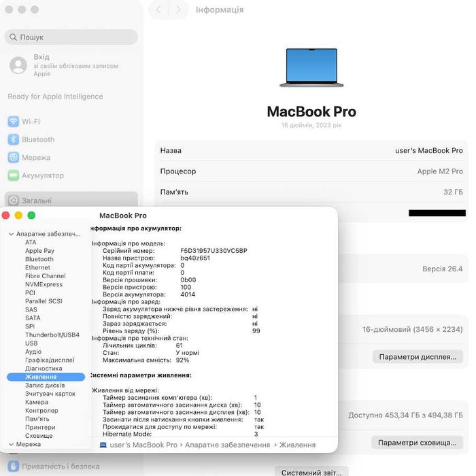Open Wi-Fi settings icon in sidebar
476x476 pixels.
(x=14, y=122)
